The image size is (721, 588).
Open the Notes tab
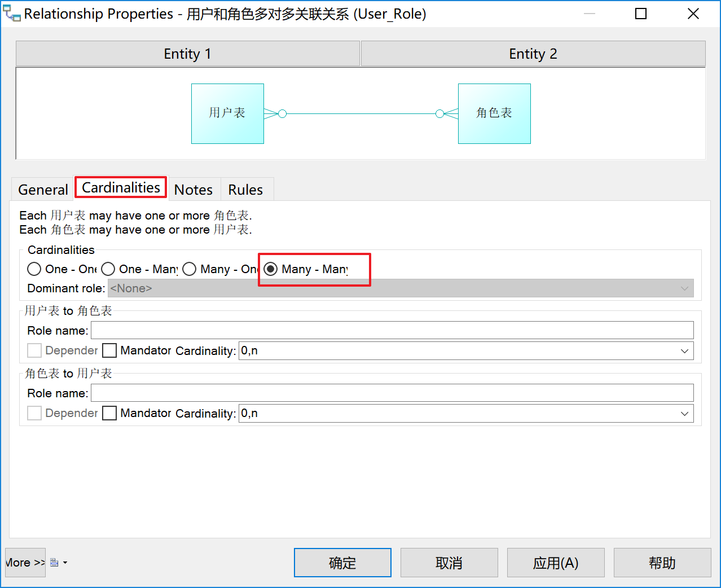pyautogui.click(x=194, y=190)
